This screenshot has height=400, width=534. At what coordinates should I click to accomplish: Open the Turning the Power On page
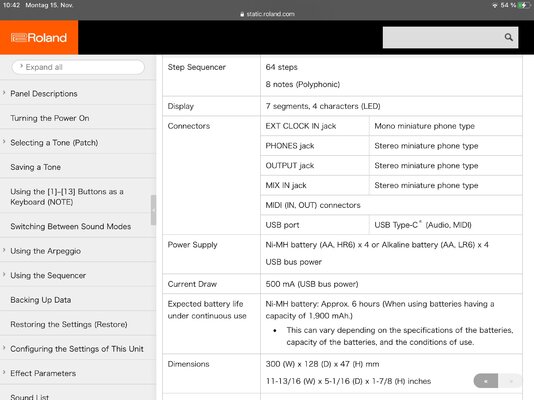click(50, 118)
